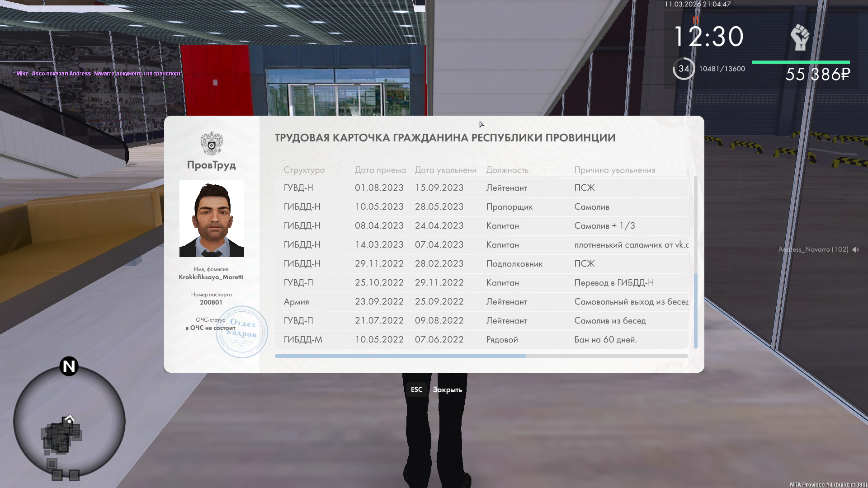Select the Армия Лейтенант row
The height and width of the screenshot is (488, 868).
pos(481,301)
